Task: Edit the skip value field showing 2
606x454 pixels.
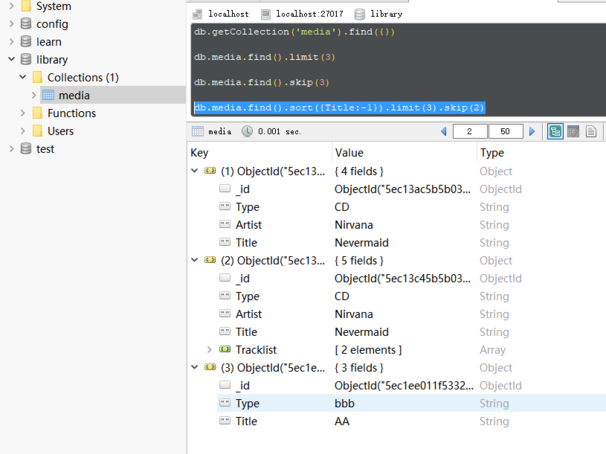Action: (470, 131)
